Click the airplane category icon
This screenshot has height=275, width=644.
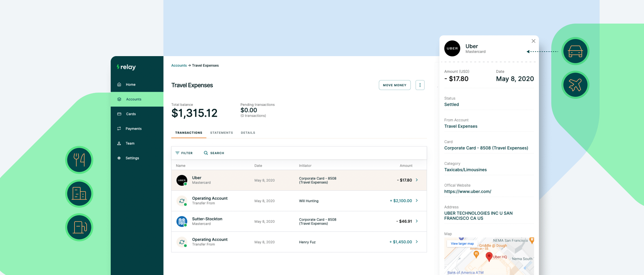pyautogui.click(x=575, y=85)
